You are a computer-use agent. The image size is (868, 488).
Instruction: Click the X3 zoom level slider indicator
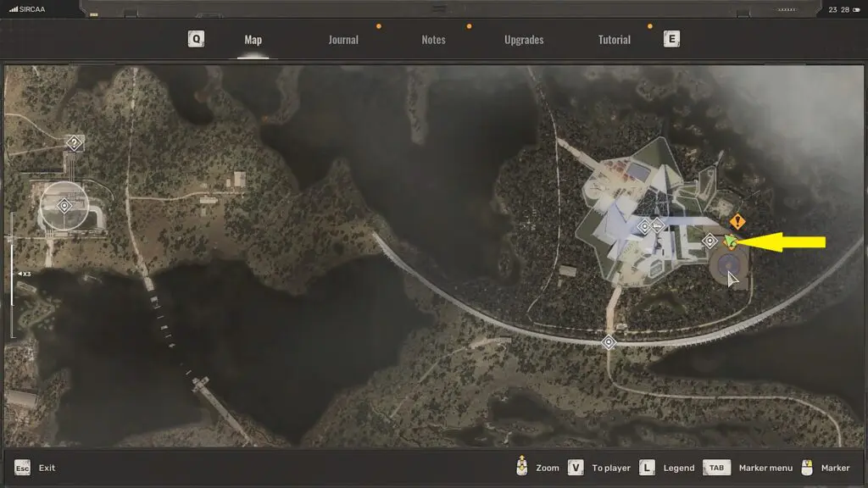click(24, 274)
